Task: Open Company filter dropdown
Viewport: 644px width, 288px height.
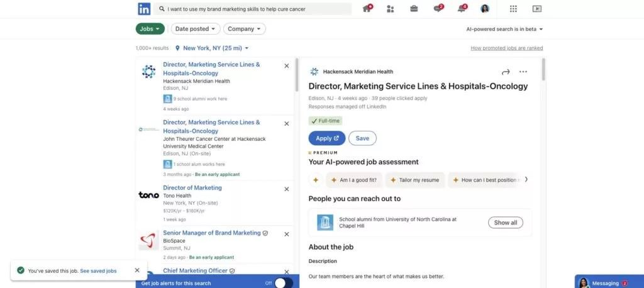Action: pyautogui.click(x=245, y=29)
